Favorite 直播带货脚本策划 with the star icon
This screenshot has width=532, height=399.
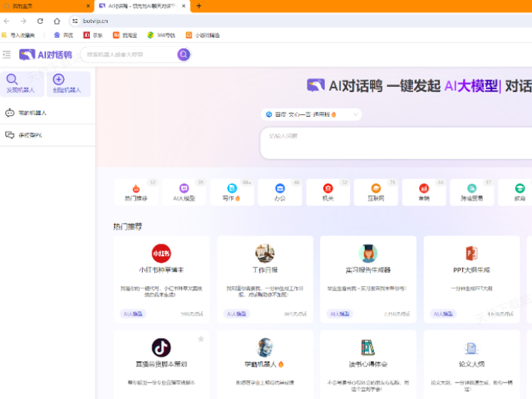[x=201, y=339]
